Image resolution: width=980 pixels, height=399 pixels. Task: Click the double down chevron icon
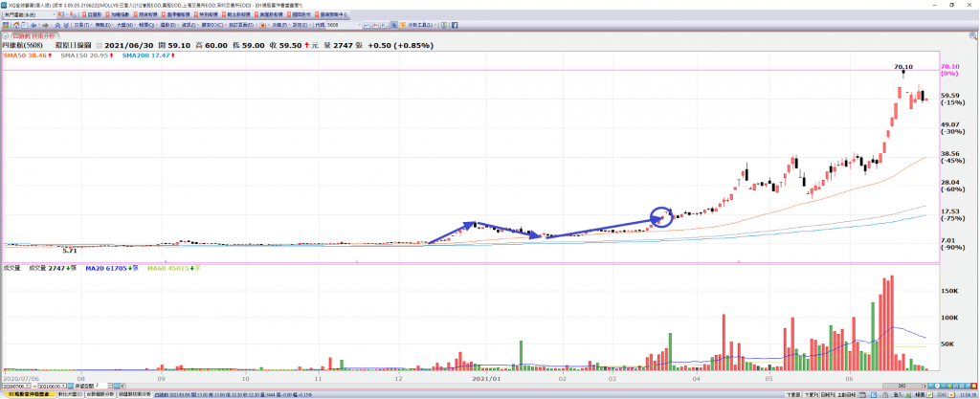pos(66,25)
